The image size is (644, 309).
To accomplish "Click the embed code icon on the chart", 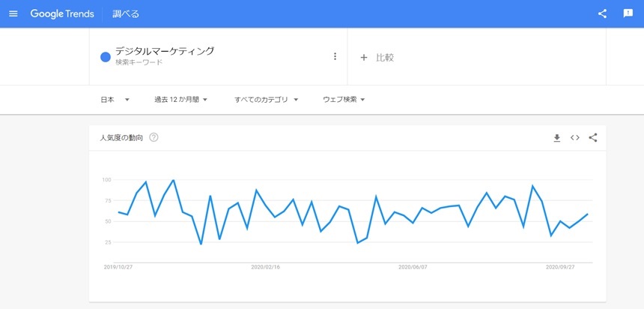I will point(575,138).
